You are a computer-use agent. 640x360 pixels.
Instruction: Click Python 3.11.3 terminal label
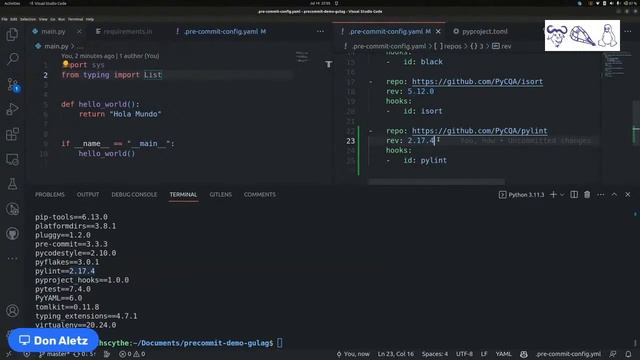[521, 195]
